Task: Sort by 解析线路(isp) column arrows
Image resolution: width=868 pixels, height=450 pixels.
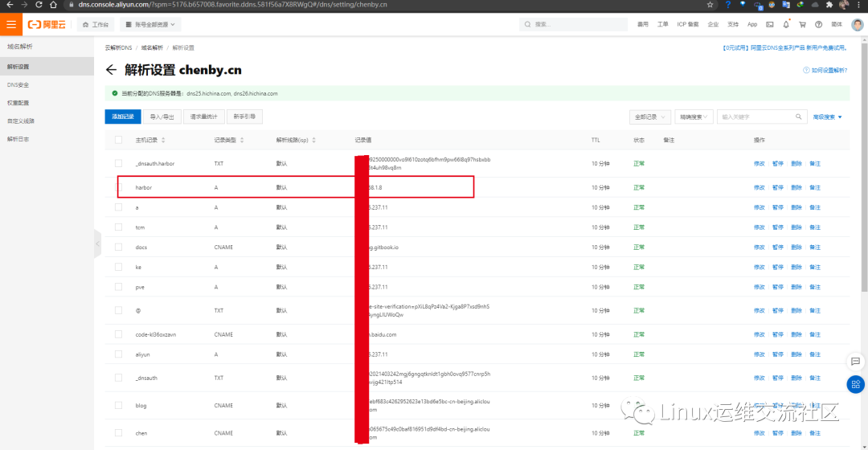Action: [x=314, y=140]
